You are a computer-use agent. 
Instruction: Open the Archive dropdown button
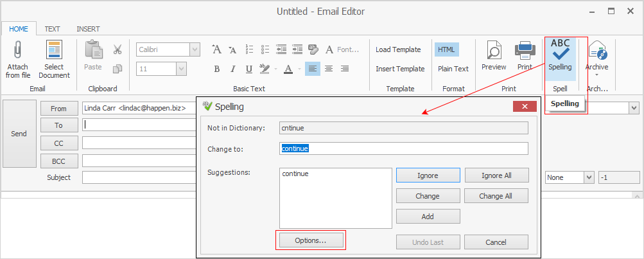point(596,58)
